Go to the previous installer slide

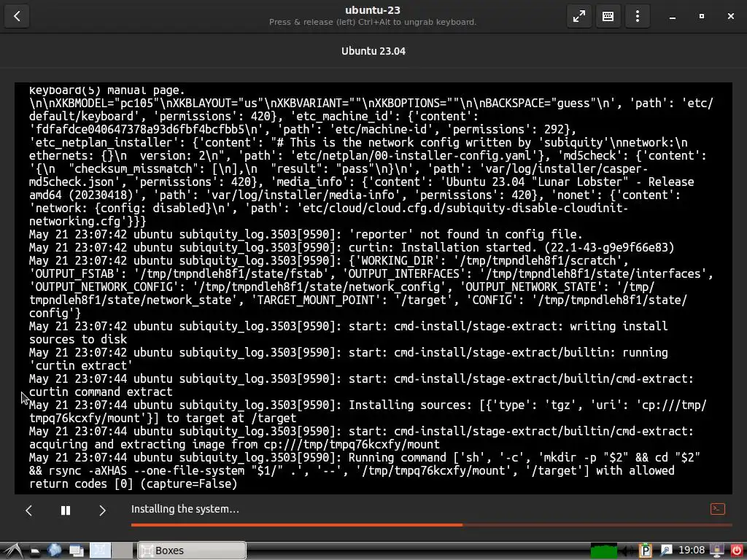(x=29, y=510)
